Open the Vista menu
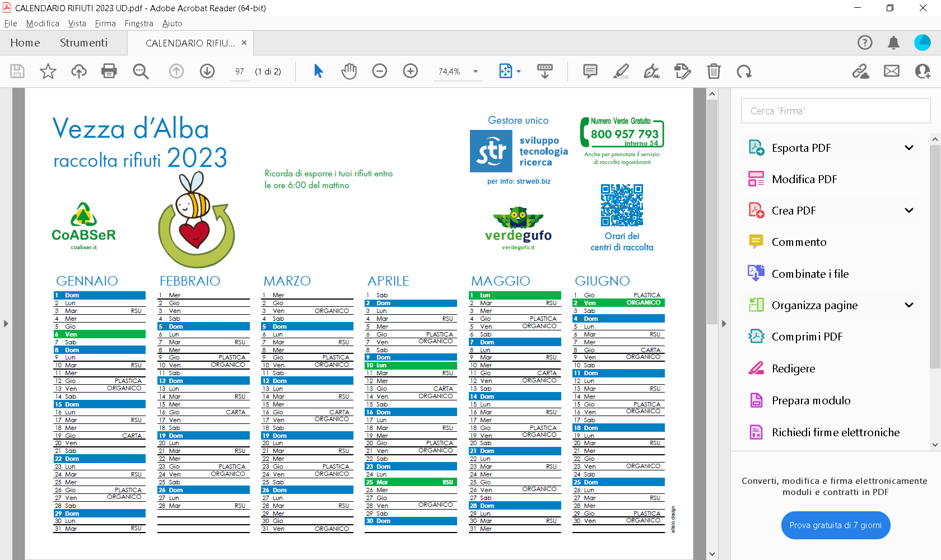The width and height of the screenshot is (941, 560). (77, 24)
